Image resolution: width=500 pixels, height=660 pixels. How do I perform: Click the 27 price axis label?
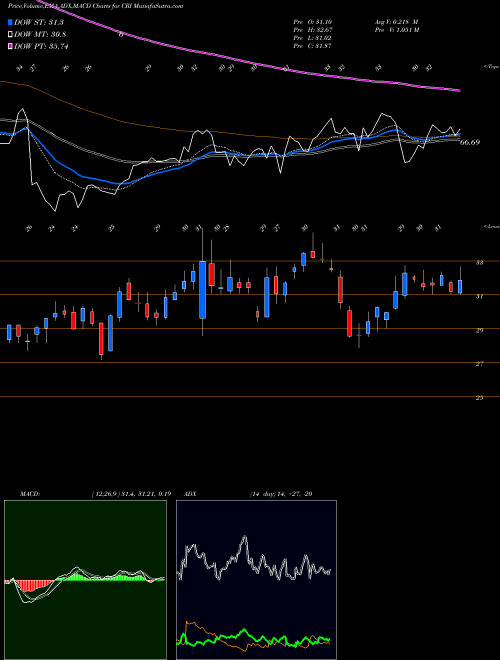coord(479,364)
